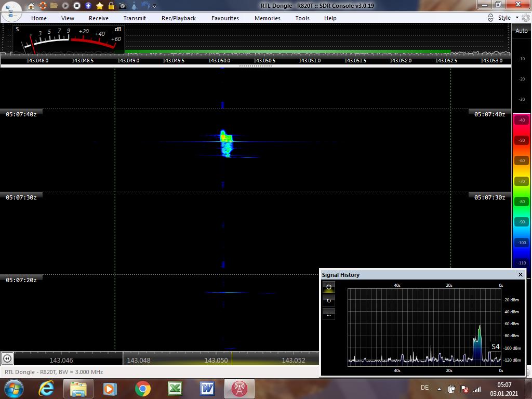Open the three-dots options in Signal History
The image size is (532, 399).
[329, 314]
